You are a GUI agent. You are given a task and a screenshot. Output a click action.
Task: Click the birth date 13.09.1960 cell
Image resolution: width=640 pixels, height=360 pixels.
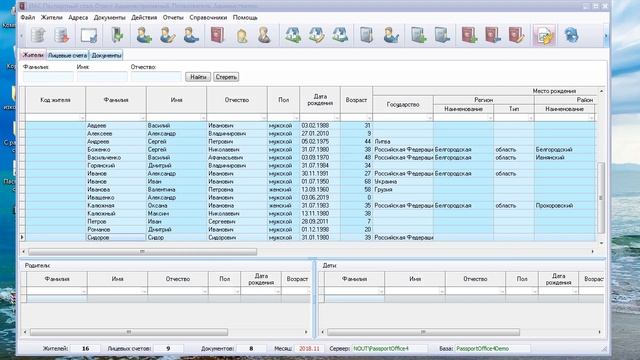[x=320, y=189]
